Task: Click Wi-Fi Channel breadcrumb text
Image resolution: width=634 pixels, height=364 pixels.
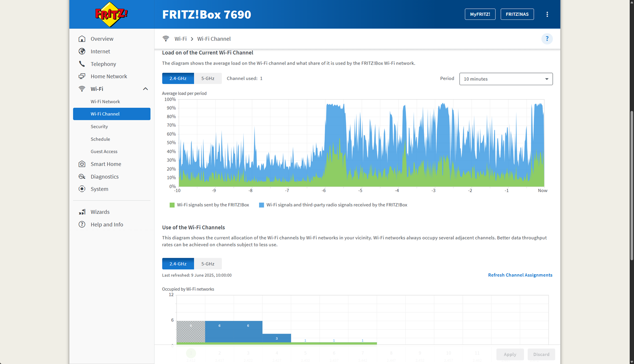Action: point(214,39)
